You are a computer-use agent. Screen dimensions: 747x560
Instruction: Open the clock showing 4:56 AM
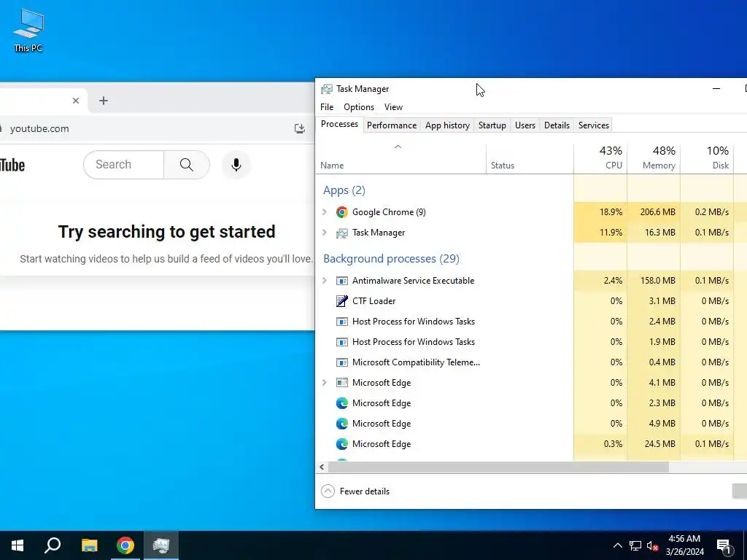click(x=684, y=545)
